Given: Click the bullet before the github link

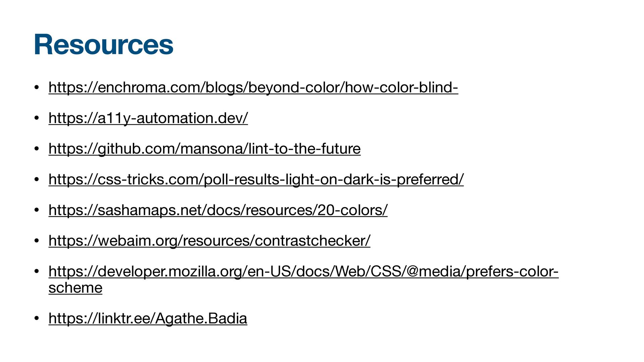Looking at the screenshot, I should (x=37, y=149).
